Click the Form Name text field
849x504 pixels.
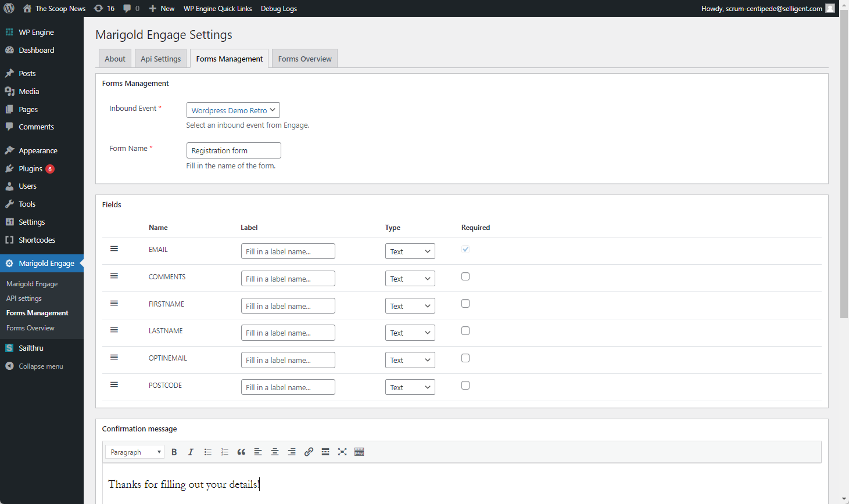coord(234,150)
